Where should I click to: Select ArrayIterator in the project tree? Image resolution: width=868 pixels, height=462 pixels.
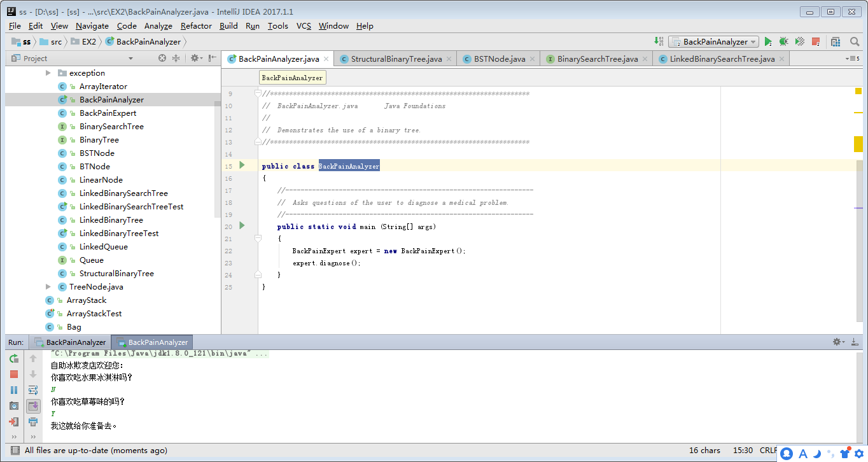(x=103, y=87)
